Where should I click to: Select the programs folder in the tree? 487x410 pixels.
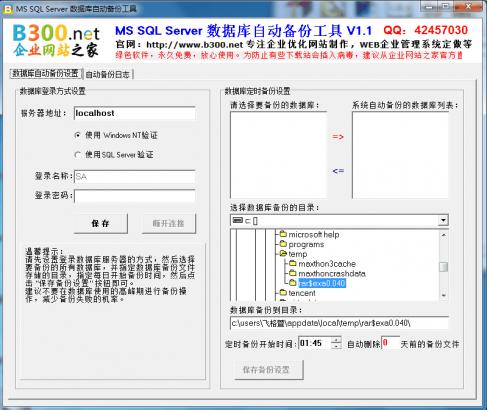306,244
